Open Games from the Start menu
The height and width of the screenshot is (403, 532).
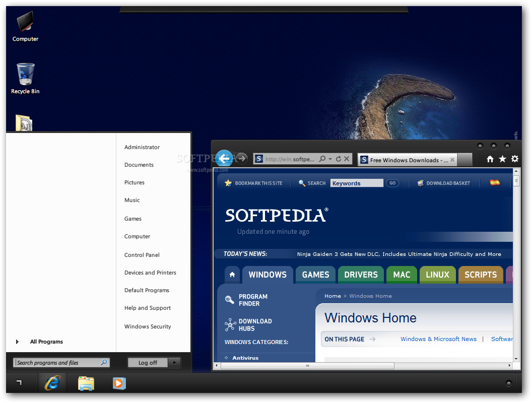(x=132, y=219)
